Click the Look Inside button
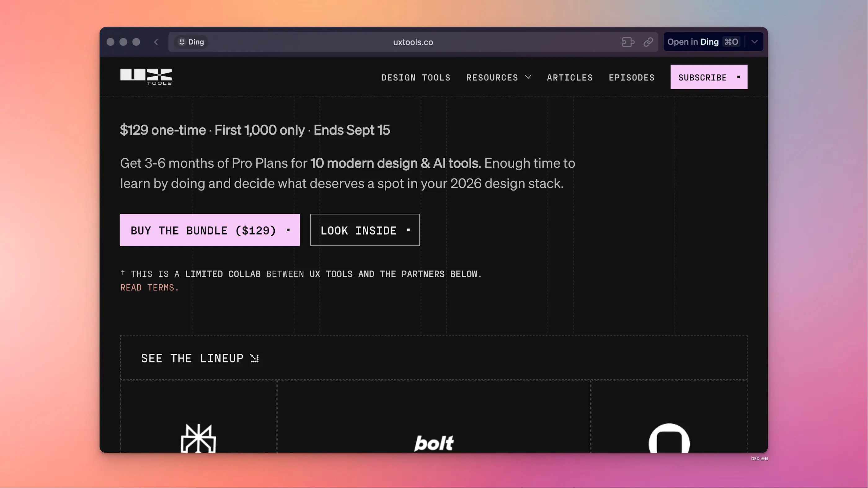 click(x=365, y=230)
